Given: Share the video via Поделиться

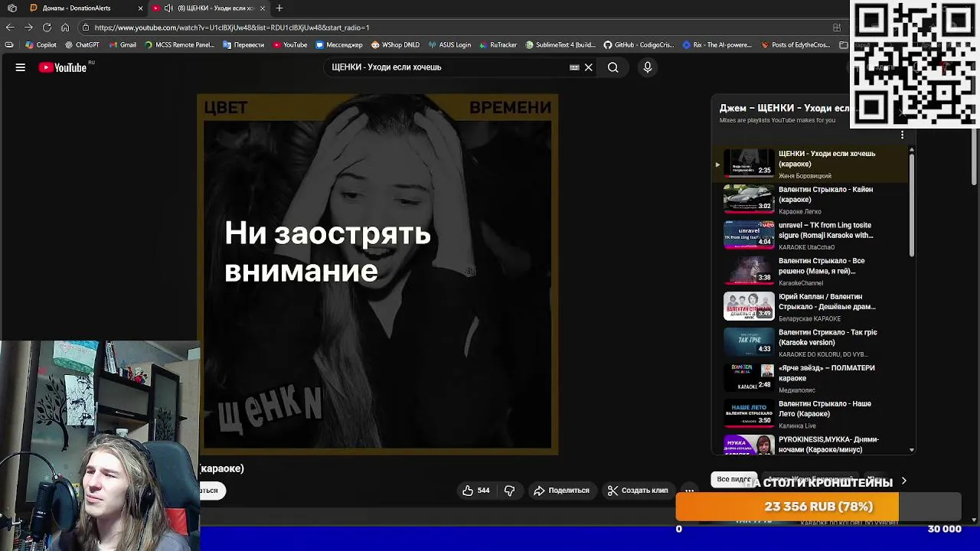Looking at the screenshot, I should [562, 491].
